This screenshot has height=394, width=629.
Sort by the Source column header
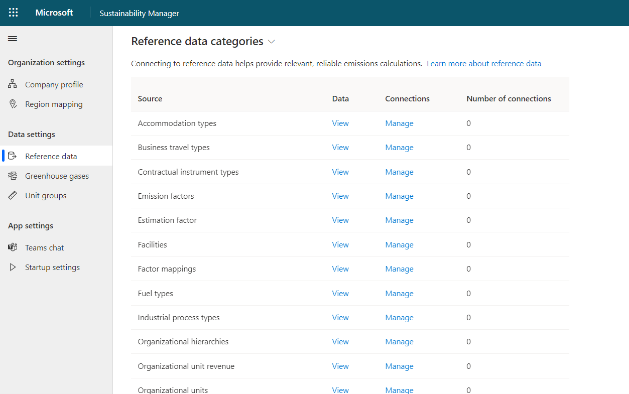(150, 99)
